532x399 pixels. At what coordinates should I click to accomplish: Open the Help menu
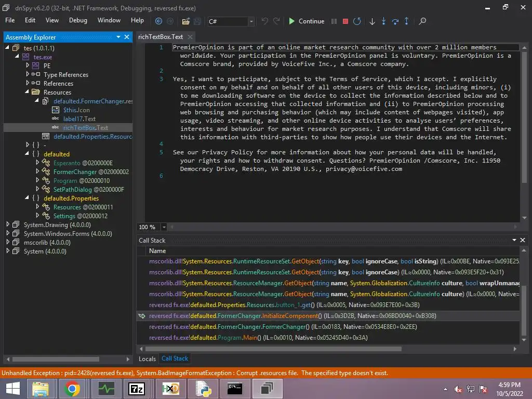click(137, 20)
